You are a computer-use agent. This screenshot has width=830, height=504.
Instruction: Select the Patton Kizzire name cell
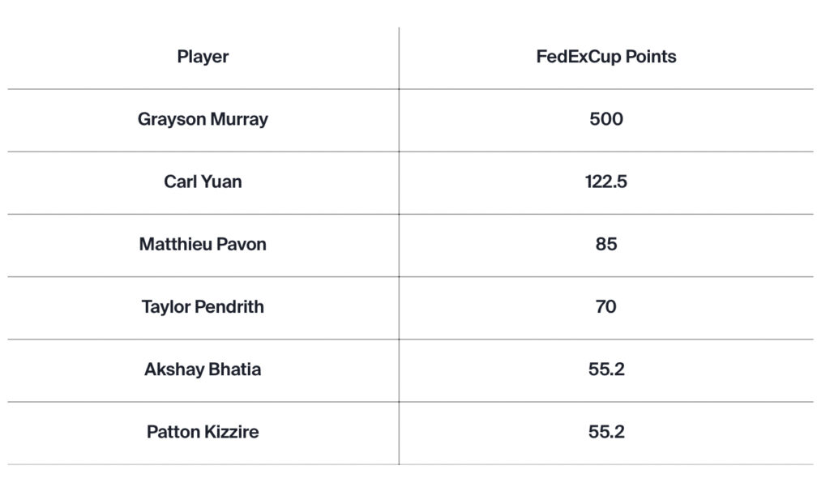[203, 431]
